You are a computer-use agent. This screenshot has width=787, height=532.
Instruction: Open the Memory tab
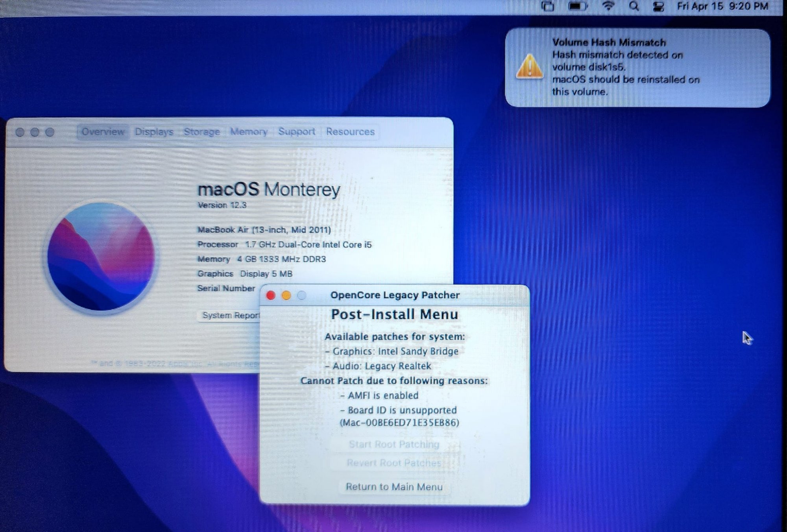click(249, 132)
